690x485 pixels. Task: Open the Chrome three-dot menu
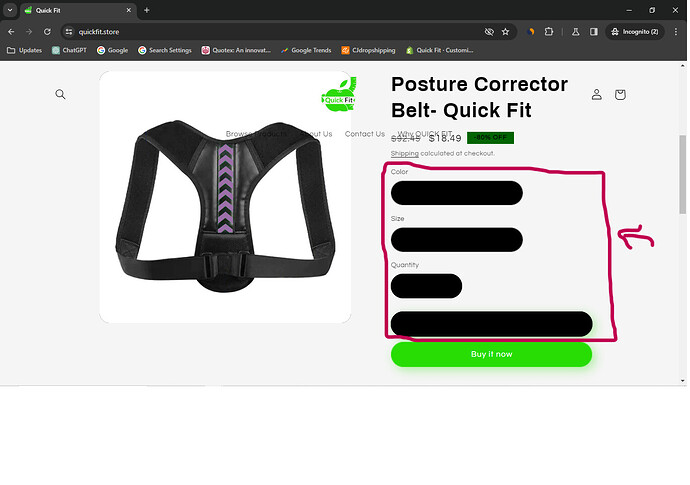(x=675, y=32)
